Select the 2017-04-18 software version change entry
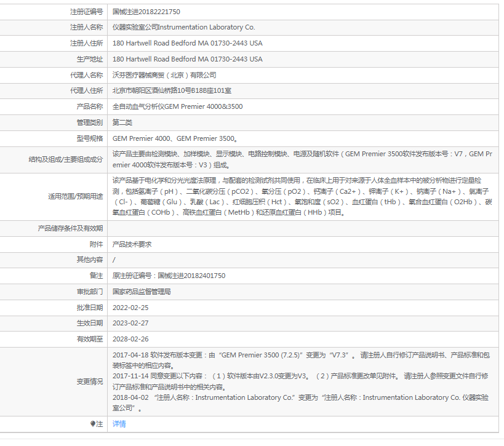 click(x=301, y=360)
